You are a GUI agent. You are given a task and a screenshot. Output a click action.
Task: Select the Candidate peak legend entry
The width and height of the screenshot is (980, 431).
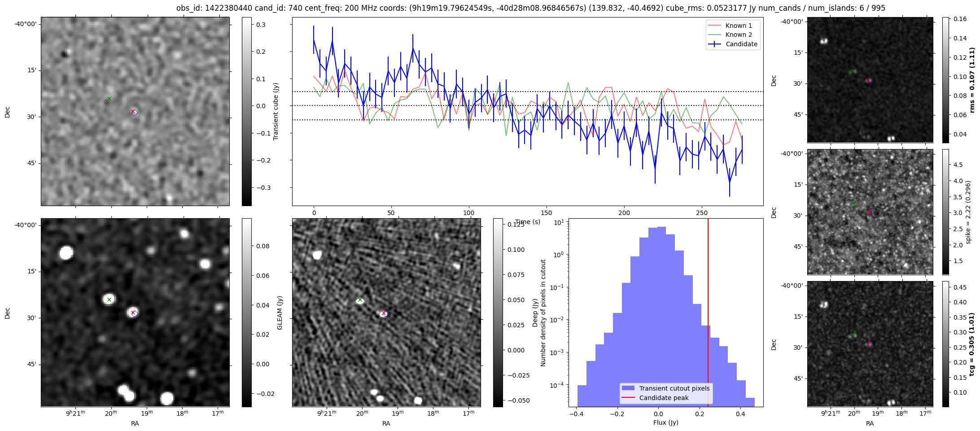pyautogui.click(x=664, y=398)
